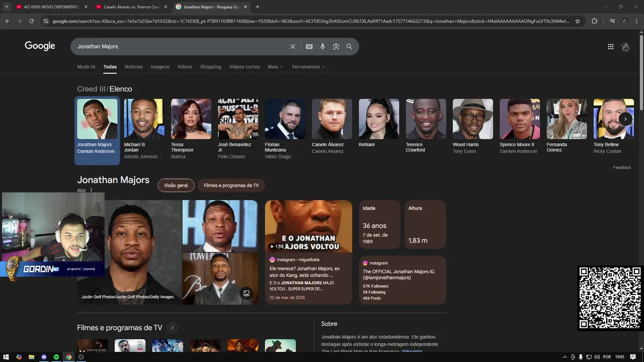Play the Instagram video E O Jonathan Majors Voltou
The height and width of the screenshot is (362, 644).
tap(308, 226)
